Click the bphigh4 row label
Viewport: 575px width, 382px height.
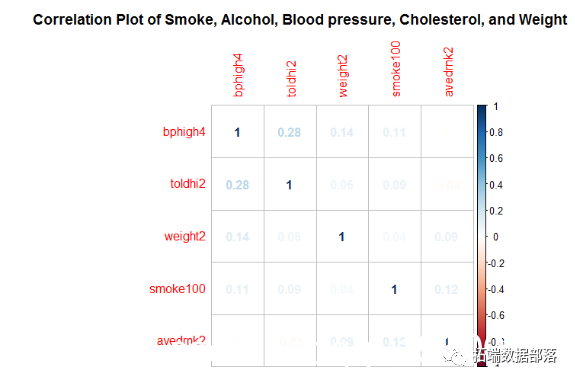tap(184, 132)
